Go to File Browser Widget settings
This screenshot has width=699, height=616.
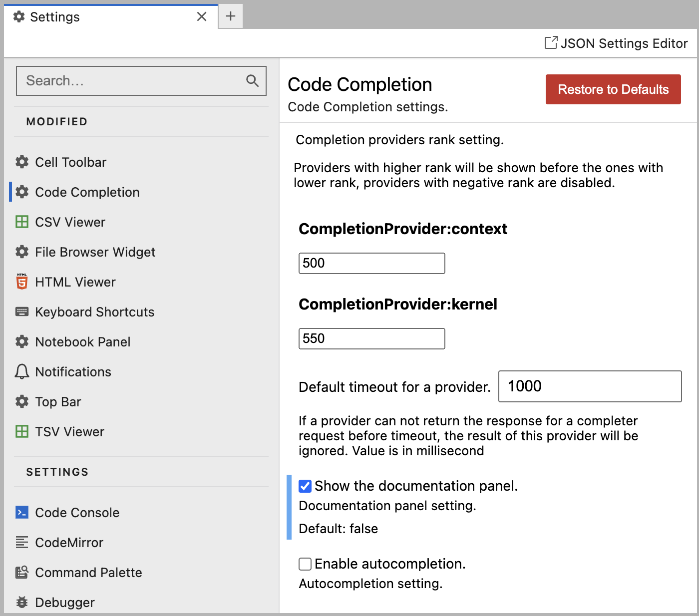point(95,252)
